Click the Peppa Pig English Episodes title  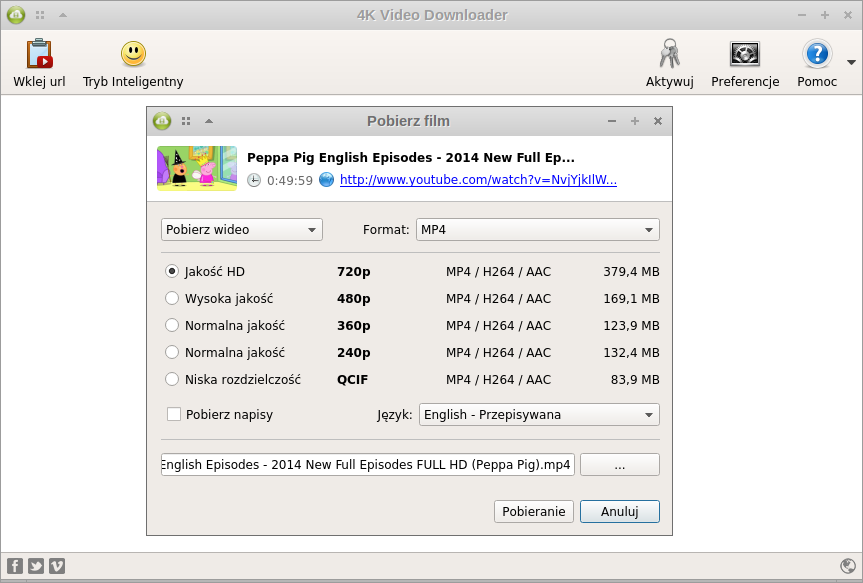click(x=411, y=157)
